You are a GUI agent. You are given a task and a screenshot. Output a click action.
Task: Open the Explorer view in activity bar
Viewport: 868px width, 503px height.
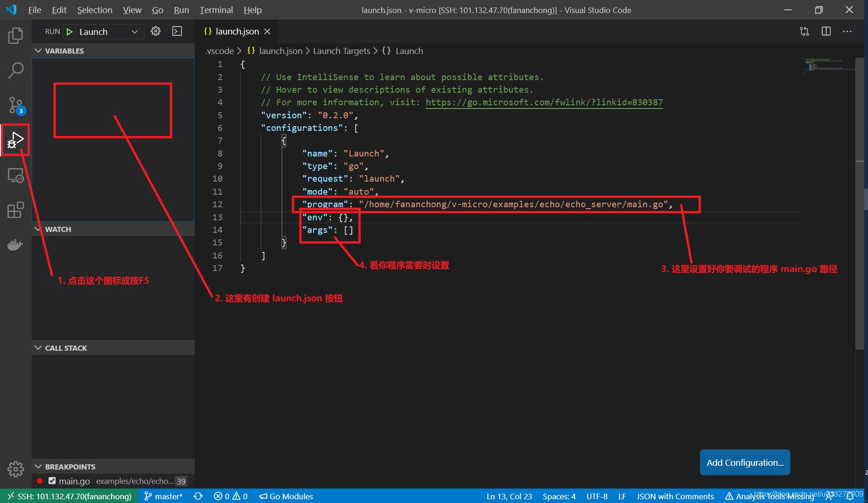pos(15,35)
